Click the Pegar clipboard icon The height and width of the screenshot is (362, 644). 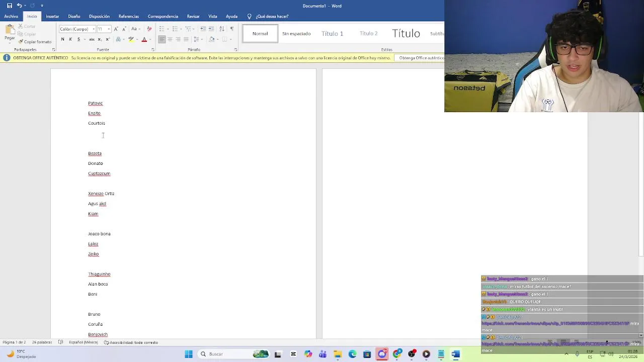click(x=10, y=30)
